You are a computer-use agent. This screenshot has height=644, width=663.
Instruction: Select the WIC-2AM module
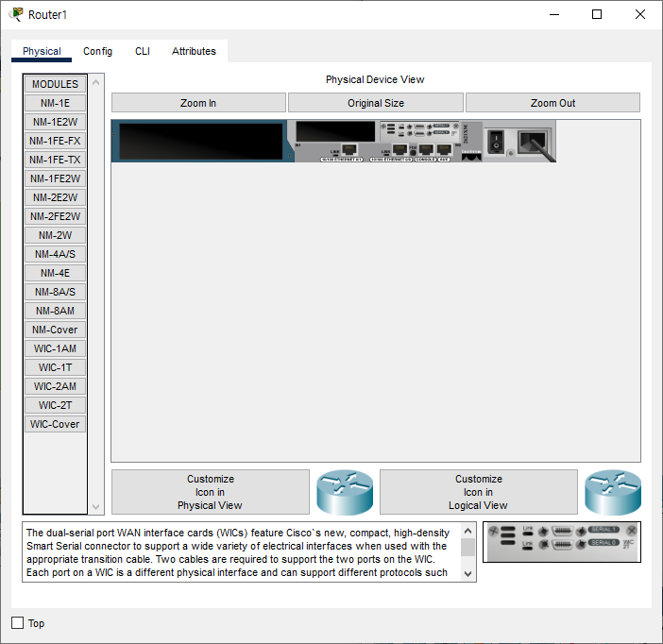point(55,386)
